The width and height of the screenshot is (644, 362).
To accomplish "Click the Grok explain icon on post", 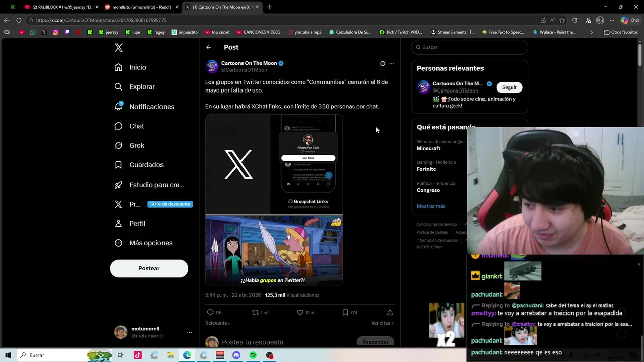I will pyautogui.click(x=383, y=63).
